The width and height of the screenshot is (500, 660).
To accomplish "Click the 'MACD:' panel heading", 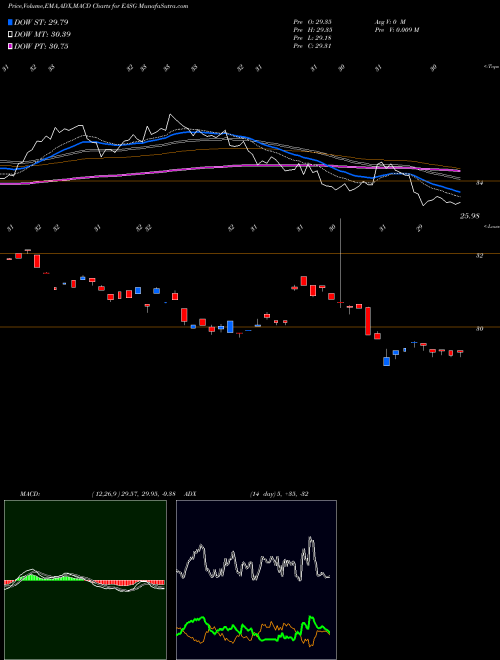I will point(30,494).
